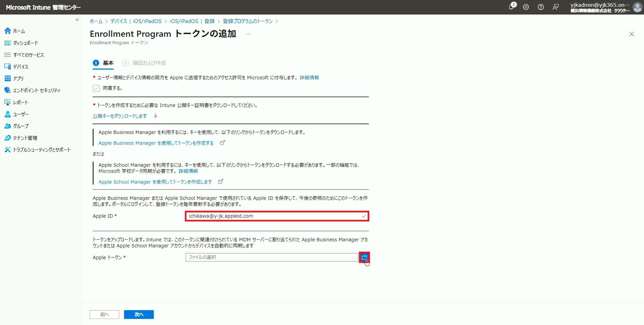The height and width of the screenshot is (325, 644).
Task: Click 公開キーをダウンロードします link
Action: tap(120, 116)
